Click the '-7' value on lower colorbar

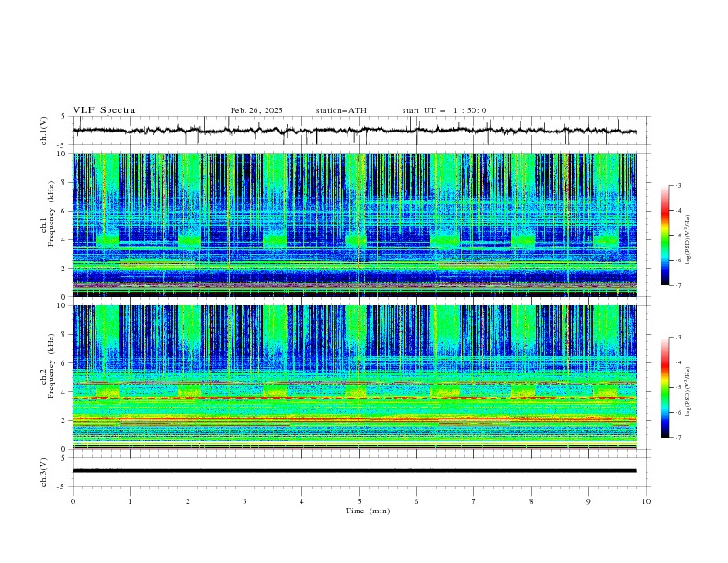(x=678, y=438)
